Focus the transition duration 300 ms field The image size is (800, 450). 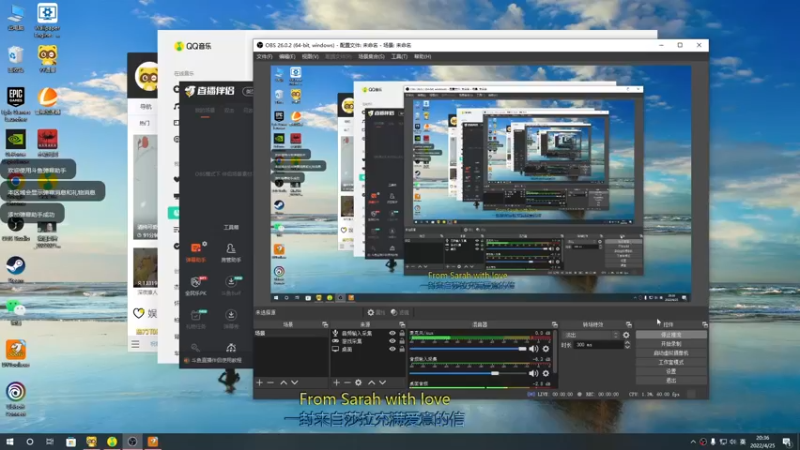[x=598, y=345]
